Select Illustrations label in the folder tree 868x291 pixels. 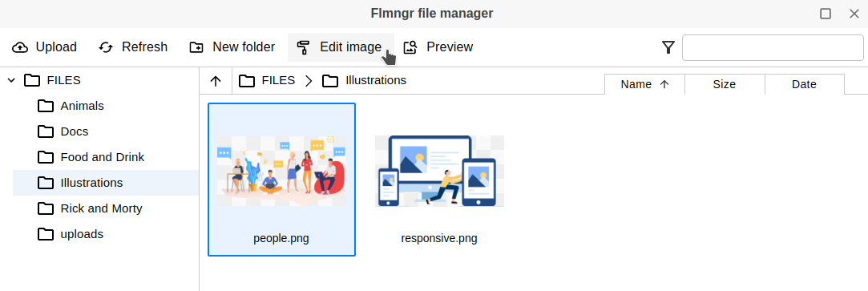(x=91, y=183)
